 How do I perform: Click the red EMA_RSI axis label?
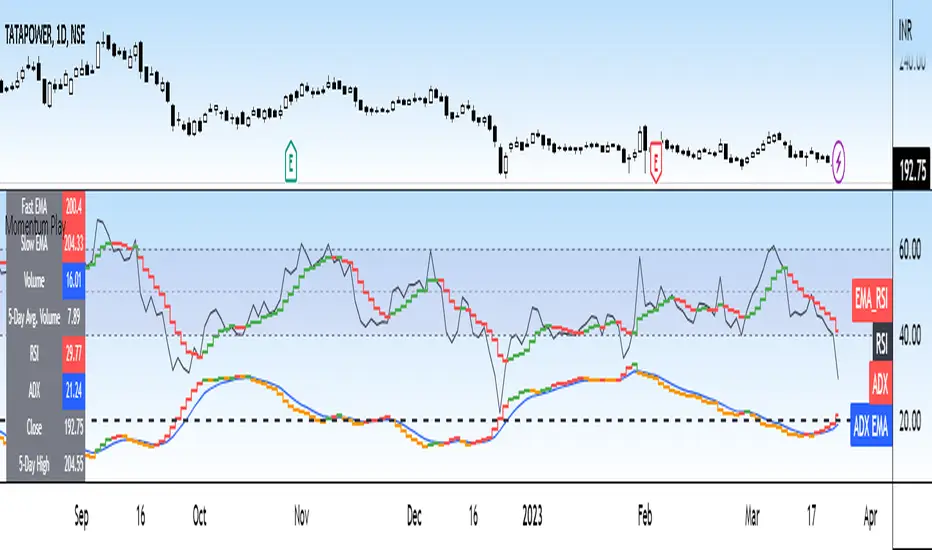click(x=872, y=300)
